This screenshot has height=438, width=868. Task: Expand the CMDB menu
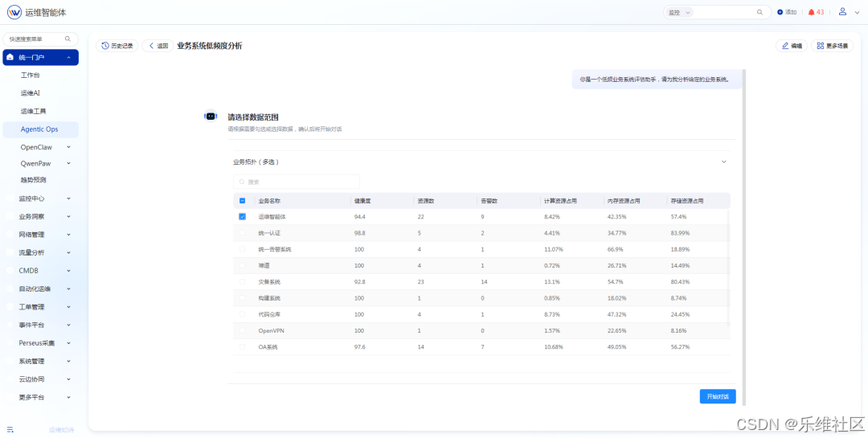coord(68,271)
